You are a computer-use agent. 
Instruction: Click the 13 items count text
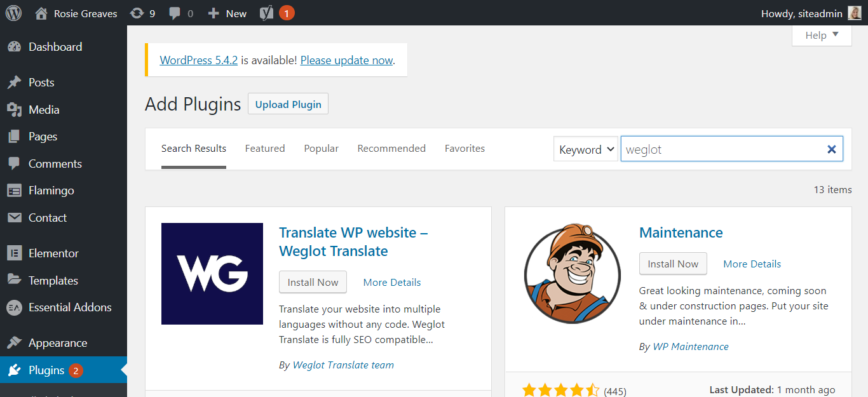[x=832, y=189]
